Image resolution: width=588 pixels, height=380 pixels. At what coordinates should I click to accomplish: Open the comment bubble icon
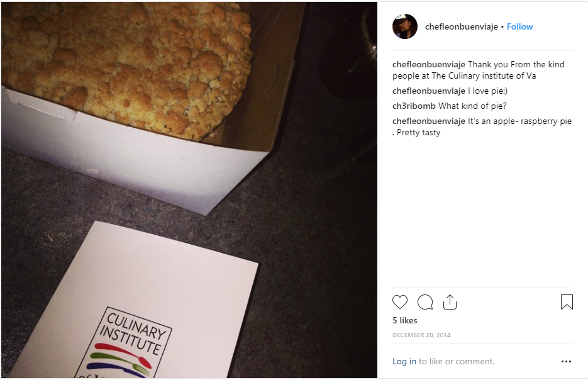425,302
